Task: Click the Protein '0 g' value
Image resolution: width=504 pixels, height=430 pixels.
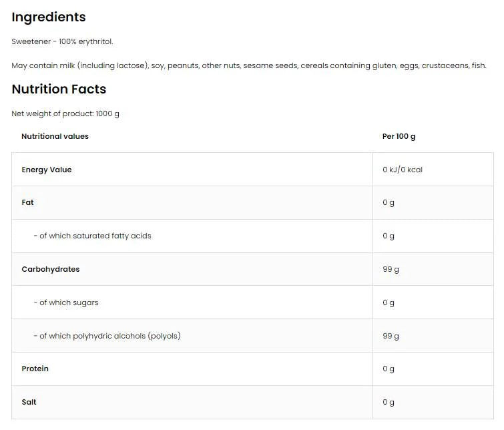Action: pyautogui.click(x=389, y=369)
